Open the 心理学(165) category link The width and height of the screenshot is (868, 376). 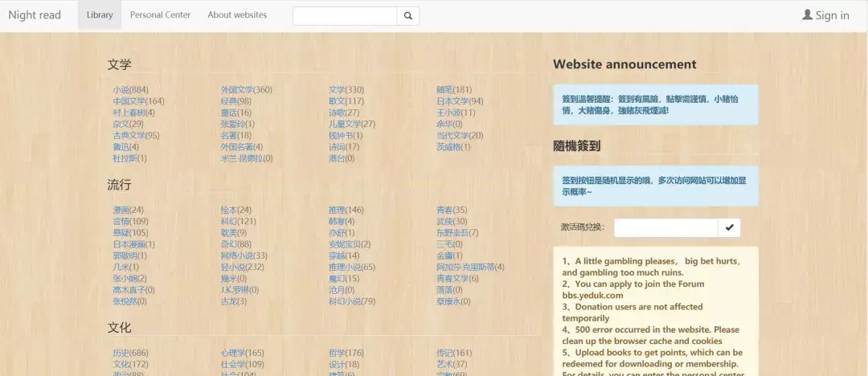click(x=242, y=353)
